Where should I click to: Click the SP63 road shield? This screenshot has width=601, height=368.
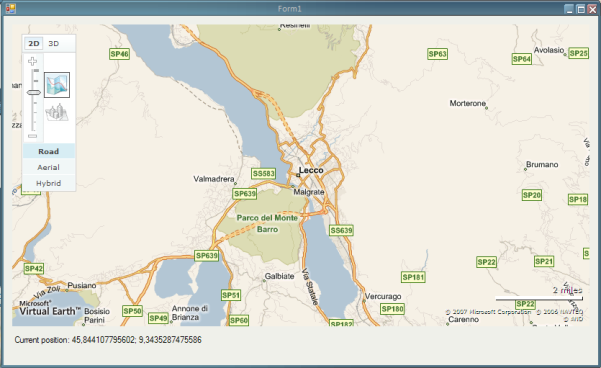click(x=437, y=54)
